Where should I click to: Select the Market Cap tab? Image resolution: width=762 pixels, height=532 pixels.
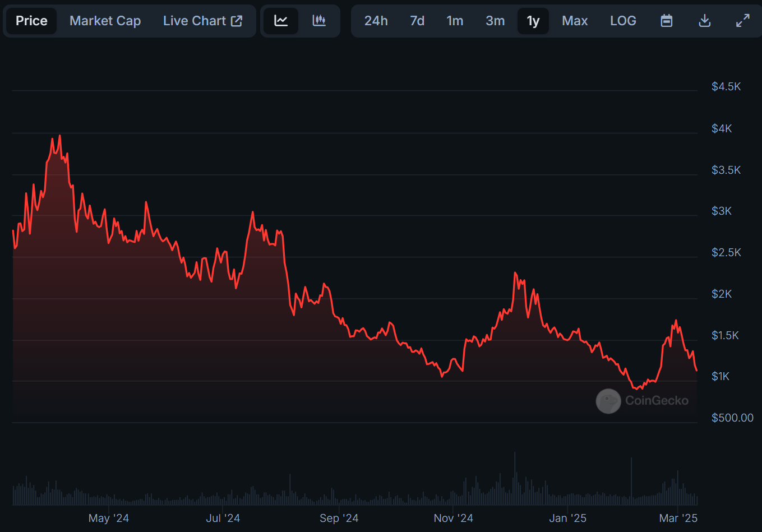(x=105, y=21)
